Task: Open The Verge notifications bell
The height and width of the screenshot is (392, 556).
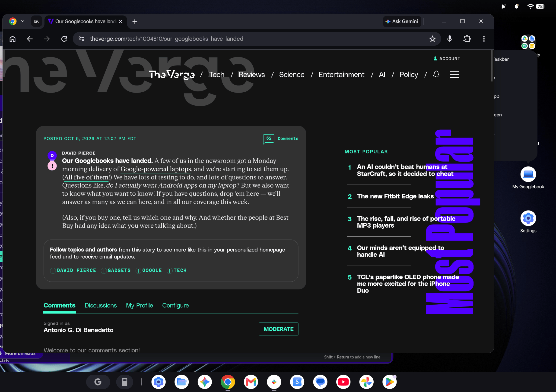Action: point(436,74)
